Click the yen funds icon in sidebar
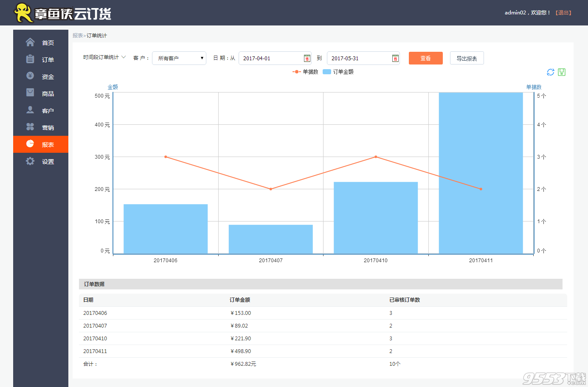The height and width of the screenshot is (387, 588). tap(30, 76)
